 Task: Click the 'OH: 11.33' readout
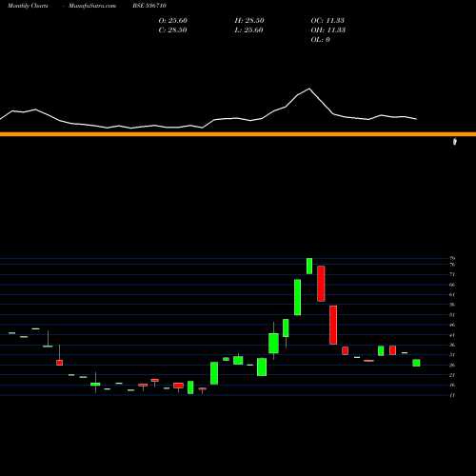click(x=328, y=30)
